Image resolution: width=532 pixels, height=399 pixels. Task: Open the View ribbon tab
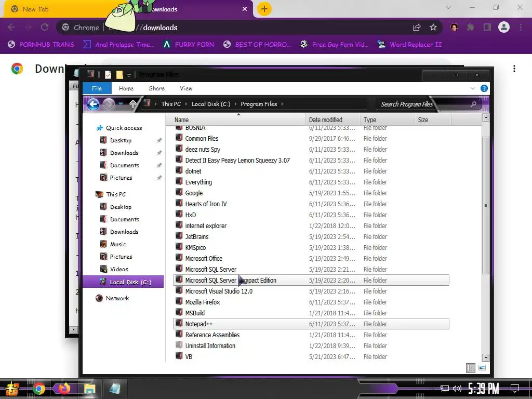186,88
